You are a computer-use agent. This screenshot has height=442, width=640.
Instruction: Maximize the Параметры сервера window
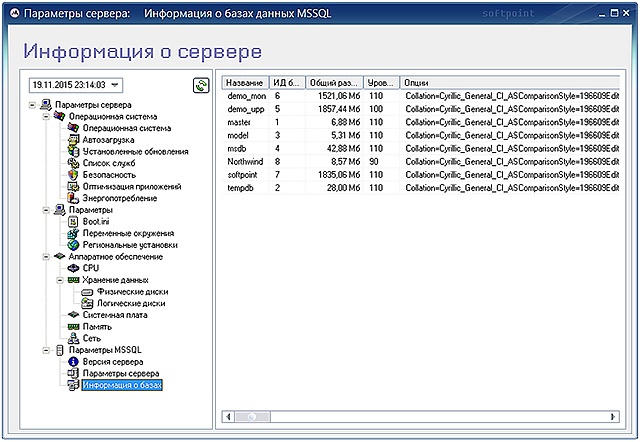[x=614, y=13]
